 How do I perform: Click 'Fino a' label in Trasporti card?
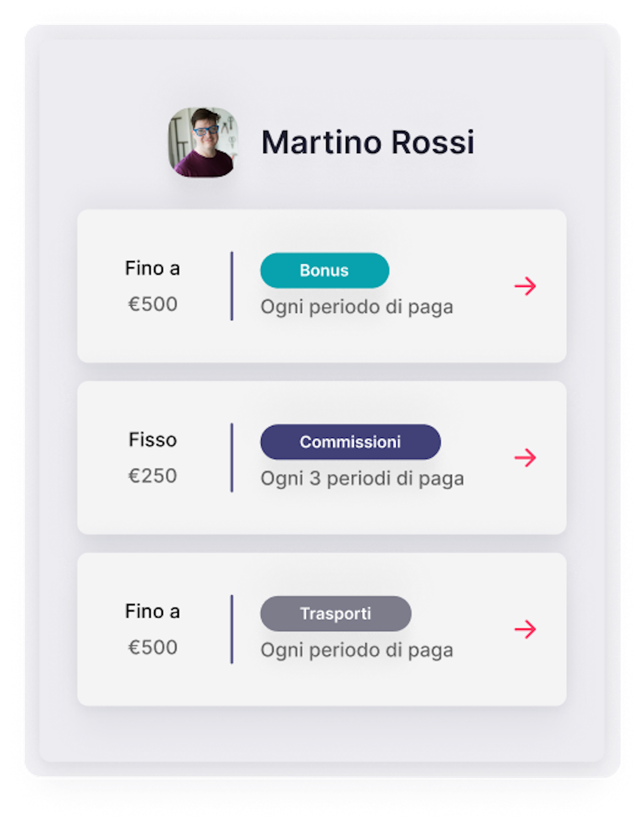point(152,611)
